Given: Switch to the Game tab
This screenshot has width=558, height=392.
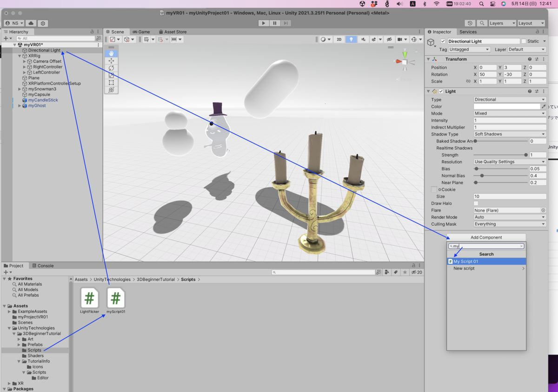Looking at the screenshot, I should click(x=141, y=32).
